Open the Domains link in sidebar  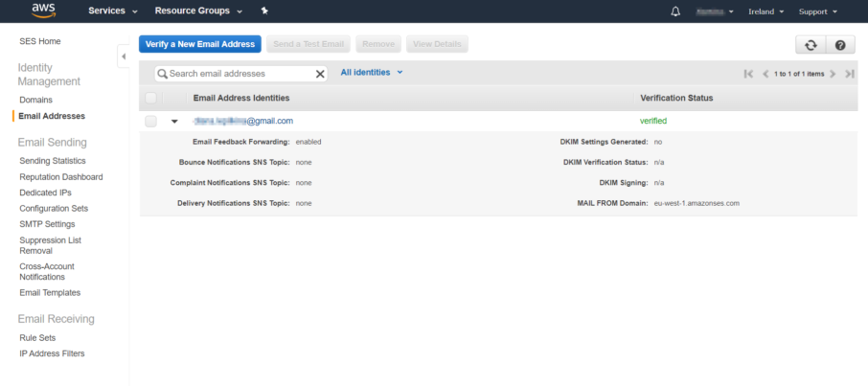pos(35,100)
